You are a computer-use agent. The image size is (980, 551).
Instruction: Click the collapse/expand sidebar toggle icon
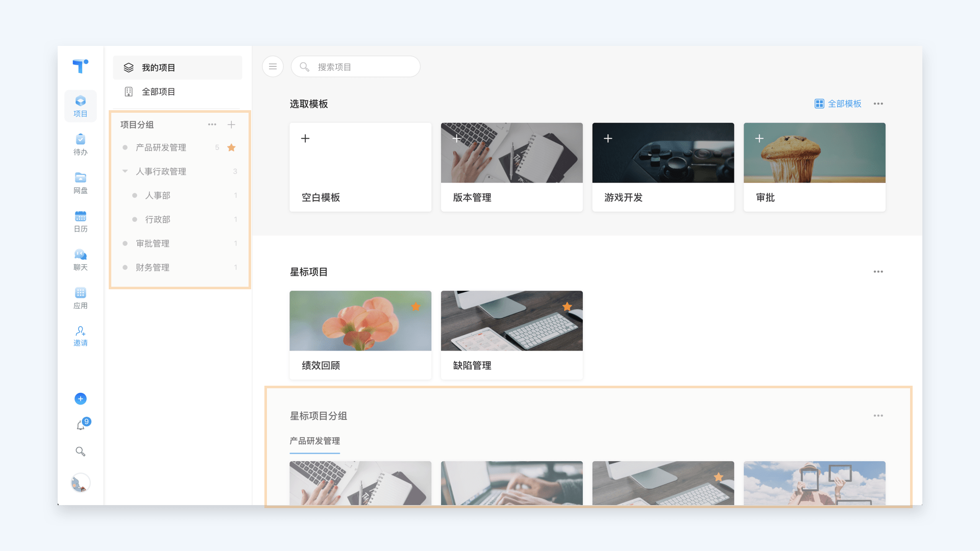273,67
